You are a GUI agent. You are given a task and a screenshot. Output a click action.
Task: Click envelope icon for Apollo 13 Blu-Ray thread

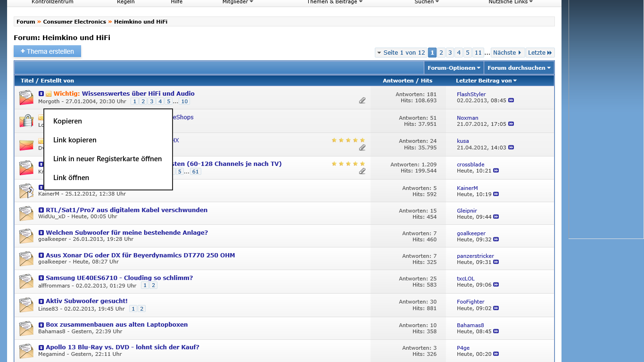coord(26,351)
